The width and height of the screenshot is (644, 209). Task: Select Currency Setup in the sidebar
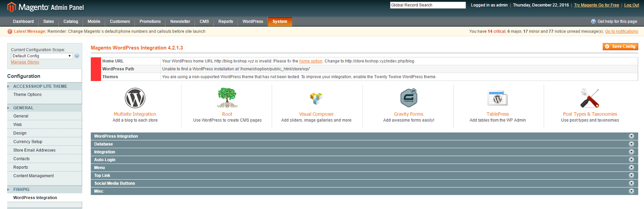(x=28, y=142)
